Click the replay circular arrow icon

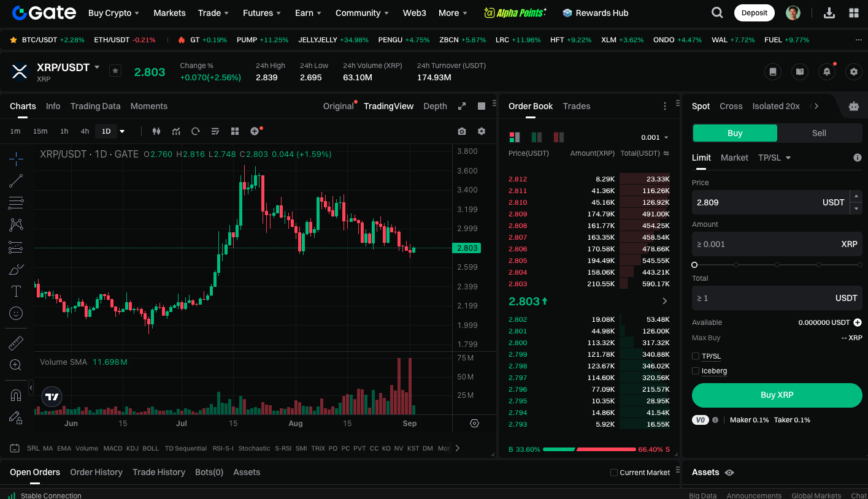tap(196, 131)
